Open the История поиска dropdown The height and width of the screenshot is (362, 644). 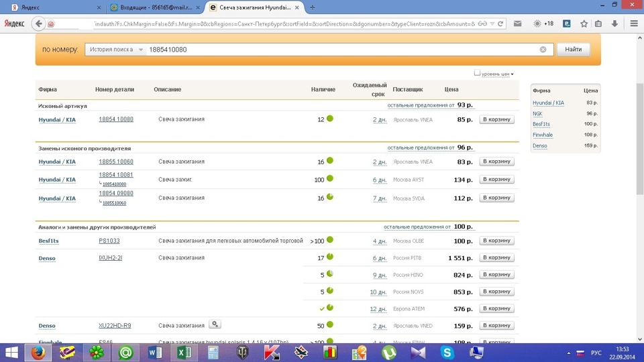[116, 49]
